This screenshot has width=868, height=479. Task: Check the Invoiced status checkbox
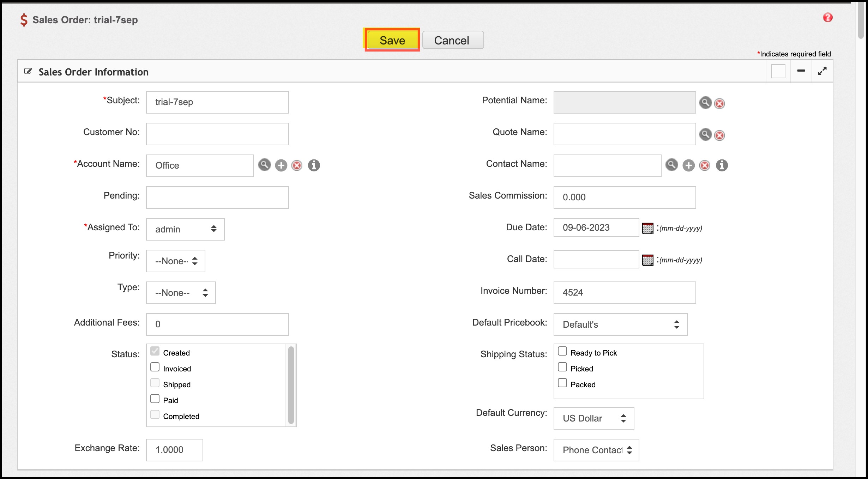pyautogui.click(x=155, y=367)
